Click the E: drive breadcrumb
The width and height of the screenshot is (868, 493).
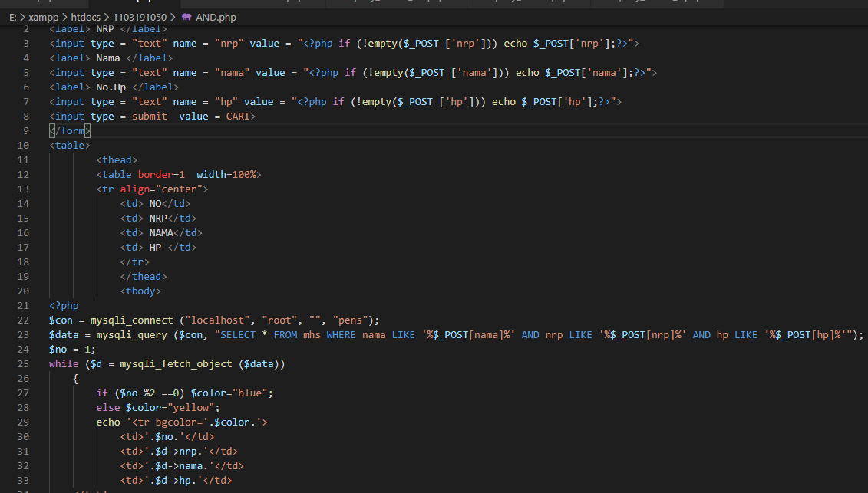(13, 16)
